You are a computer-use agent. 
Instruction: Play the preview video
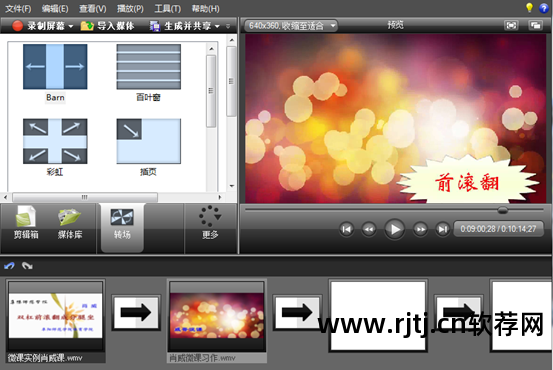coord(394,229)
